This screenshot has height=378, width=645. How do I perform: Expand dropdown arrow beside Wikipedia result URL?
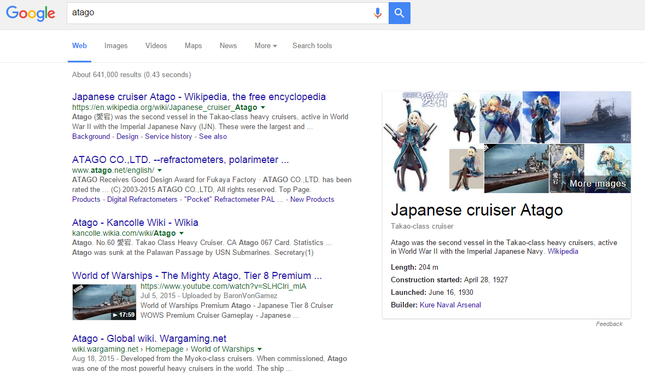(x=263, y=107)
